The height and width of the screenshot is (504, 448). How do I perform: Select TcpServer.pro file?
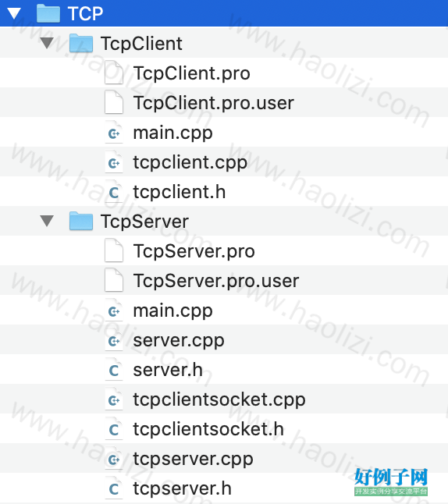tap(224, 250)
